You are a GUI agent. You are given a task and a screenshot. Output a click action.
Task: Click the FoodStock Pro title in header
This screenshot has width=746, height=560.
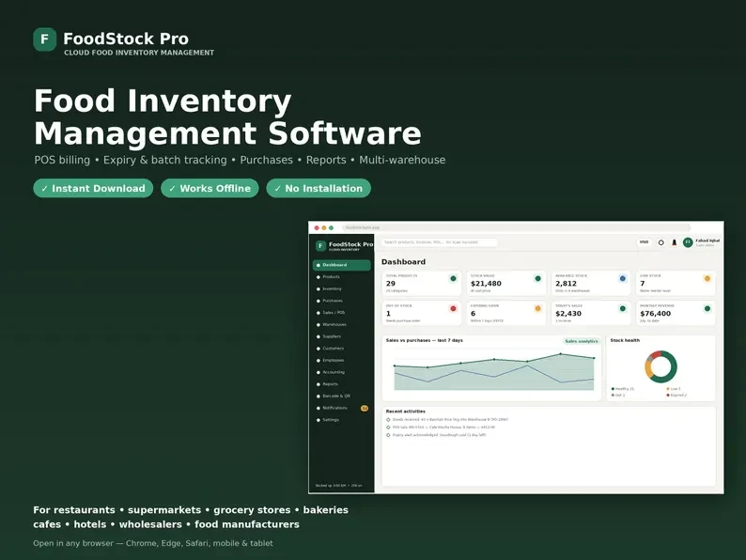pyautogui.click(x=126, y=39)
